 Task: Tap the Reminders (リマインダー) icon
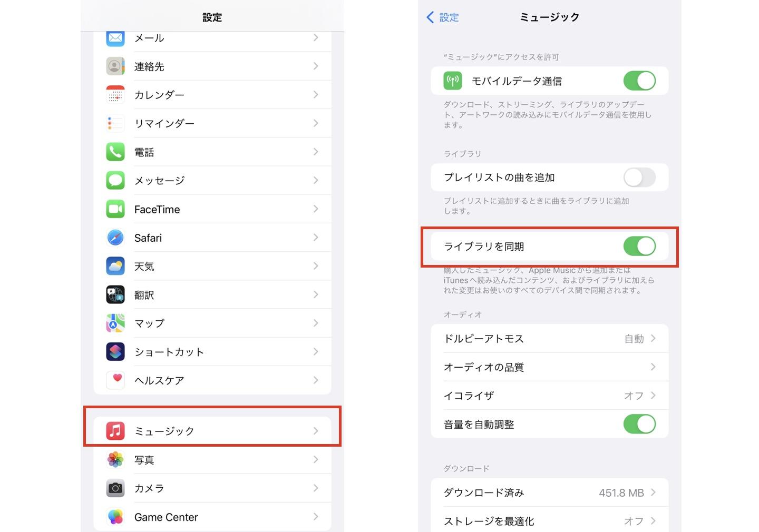click(115, 123)
